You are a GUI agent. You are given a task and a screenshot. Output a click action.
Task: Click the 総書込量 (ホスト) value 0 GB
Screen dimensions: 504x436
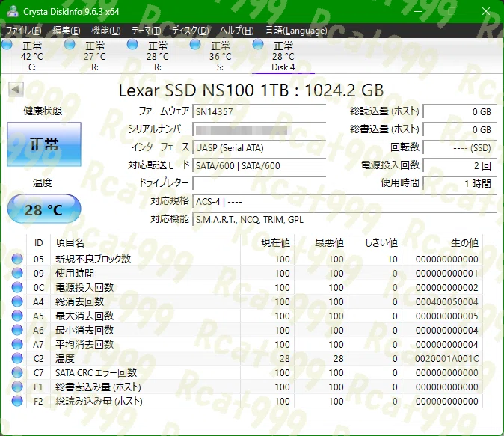[x=460, y=129]
